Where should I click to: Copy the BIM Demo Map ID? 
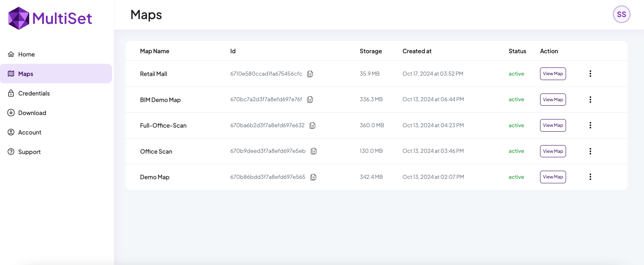pos(310,100)
